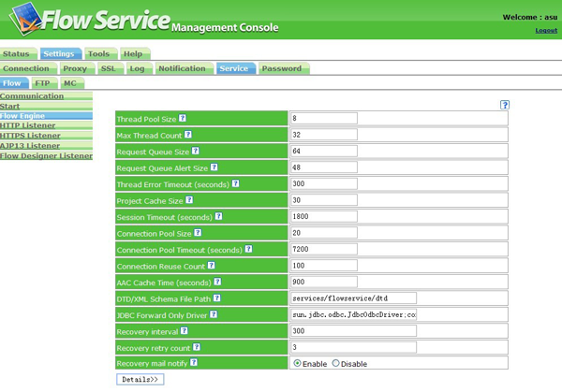Focus the AAC Cache Time field
The width and height of the screenshot is (562, 392).
point(324,282)
